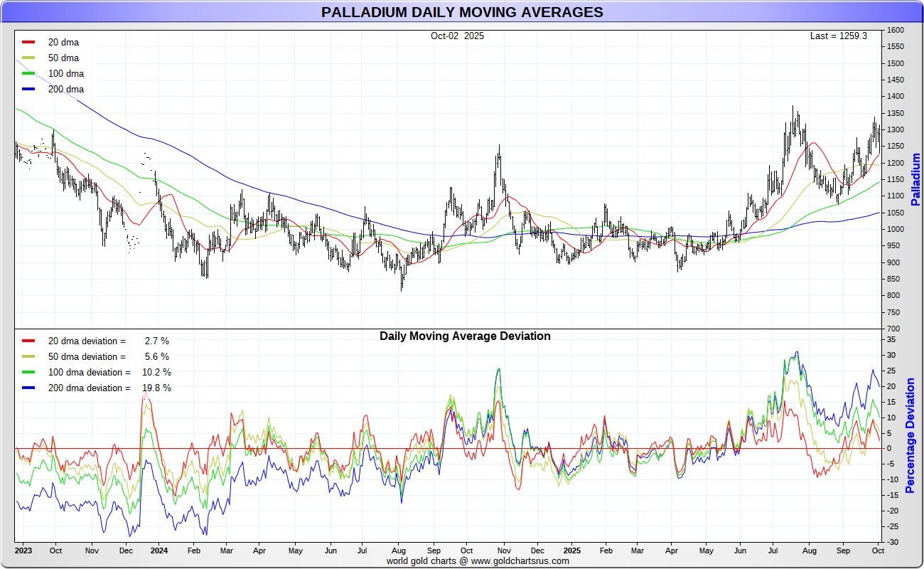
Task: Select the green 100 dma deviation swatch
Action: [28, 372]
